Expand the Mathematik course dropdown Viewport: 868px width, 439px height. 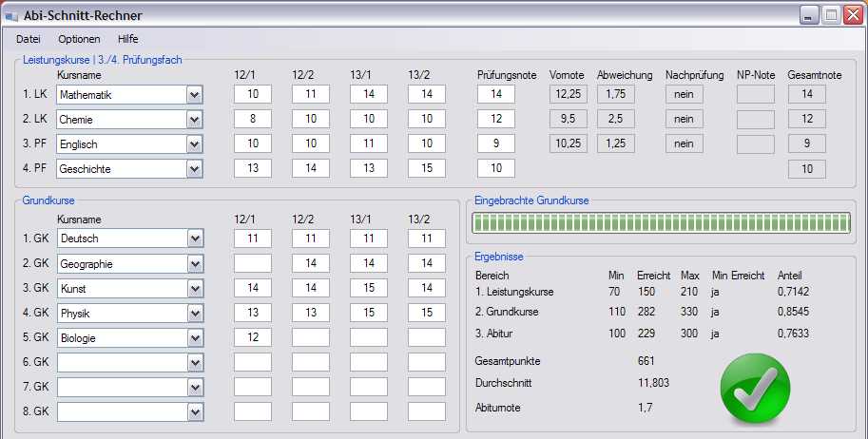pyautogui.click(x=194, y=95)
